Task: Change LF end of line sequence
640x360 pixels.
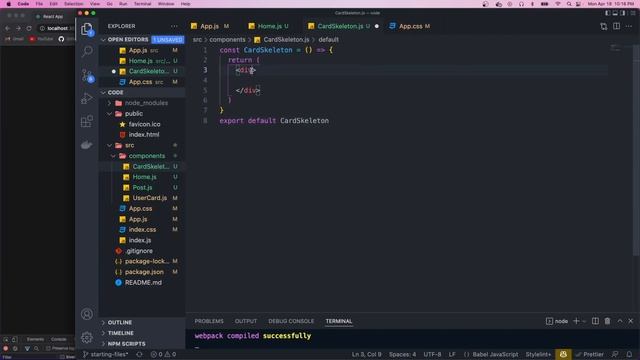Action: pyautogui.click(x=452, y=354)
